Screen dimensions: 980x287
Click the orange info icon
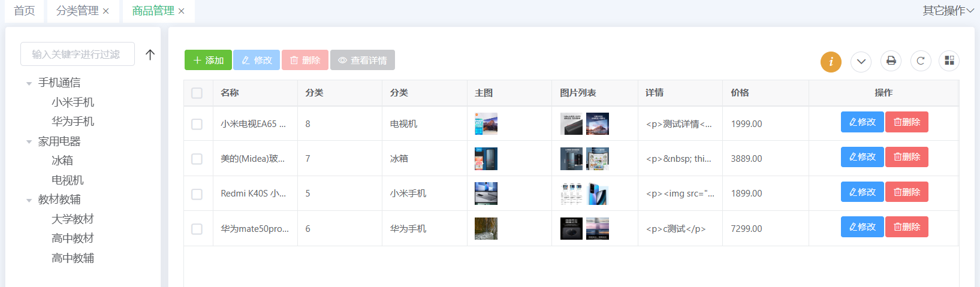pyautogui.click(x=831, y=62)
